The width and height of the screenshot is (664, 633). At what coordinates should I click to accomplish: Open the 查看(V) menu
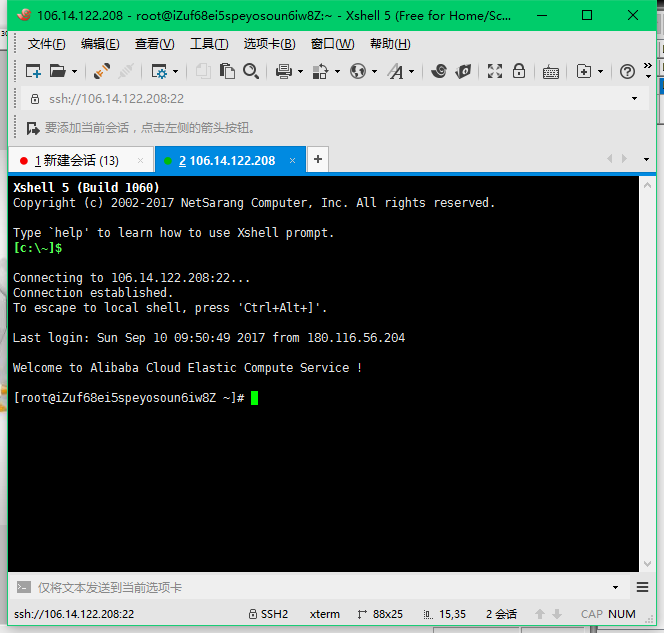click(x=154, y=44)
